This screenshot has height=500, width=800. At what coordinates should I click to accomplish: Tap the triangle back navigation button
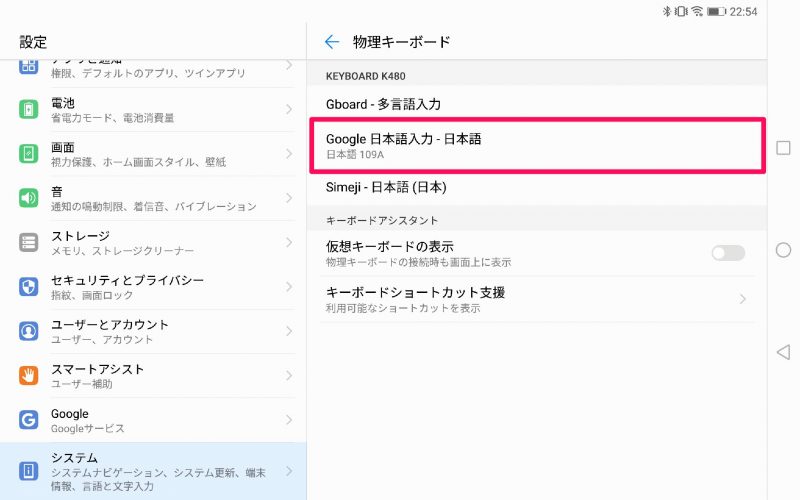(783, 352)
